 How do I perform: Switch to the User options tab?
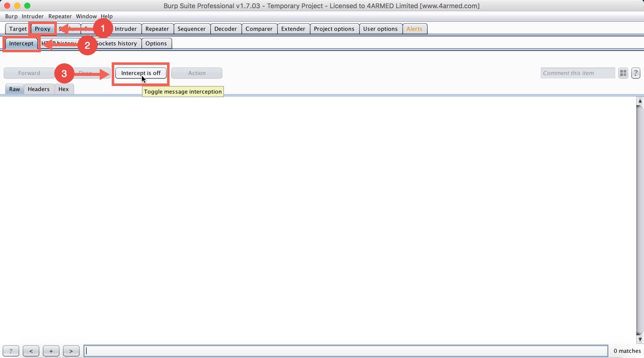point(380,29)
